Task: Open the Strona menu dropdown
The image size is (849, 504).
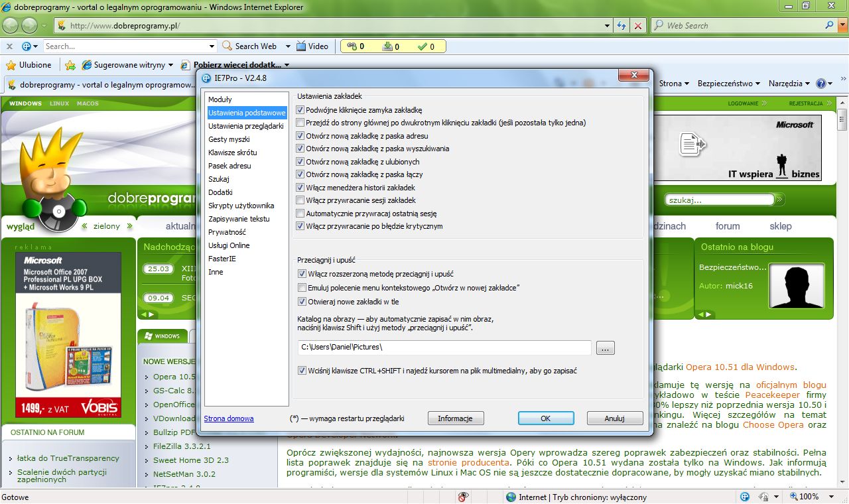Action: (x=675, y=84)
